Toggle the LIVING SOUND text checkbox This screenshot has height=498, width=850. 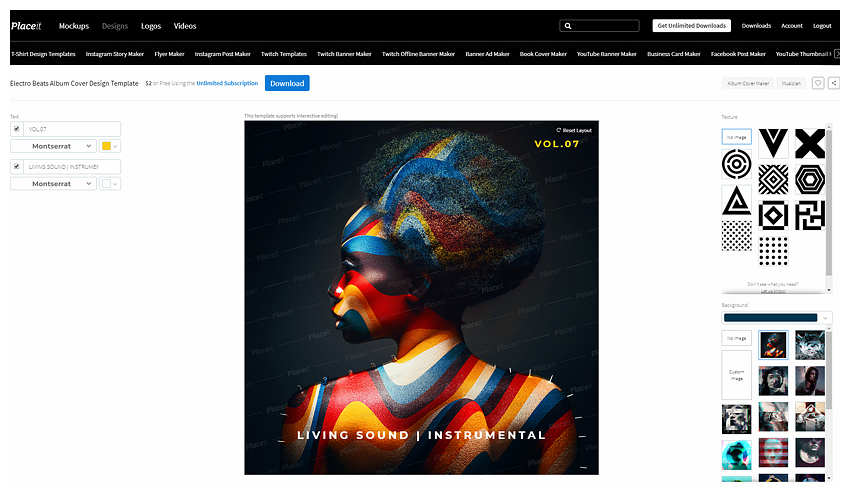[x=17, y=166]
